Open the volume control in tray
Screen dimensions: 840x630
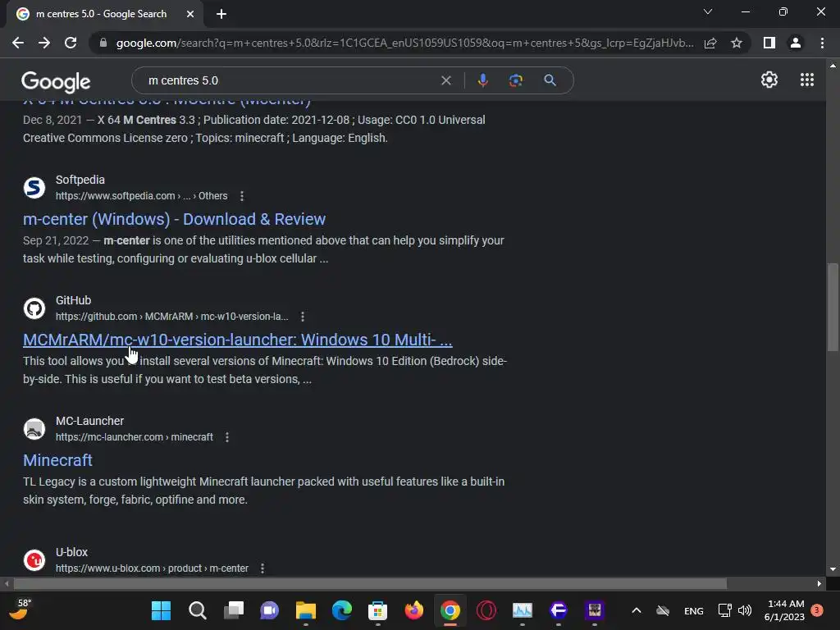point(745,610)
